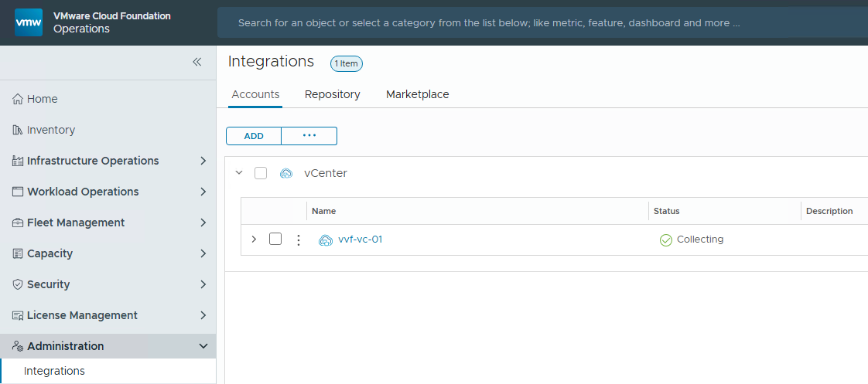868x384 pixels.
Task: Click the Inventory icon in sidebar
Action: tap(18, 130)
